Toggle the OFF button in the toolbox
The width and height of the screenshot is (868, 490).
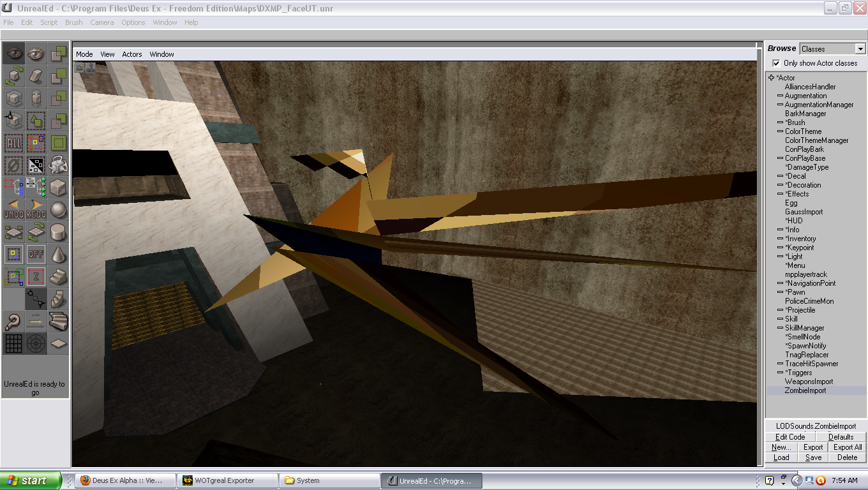point(36,254)
